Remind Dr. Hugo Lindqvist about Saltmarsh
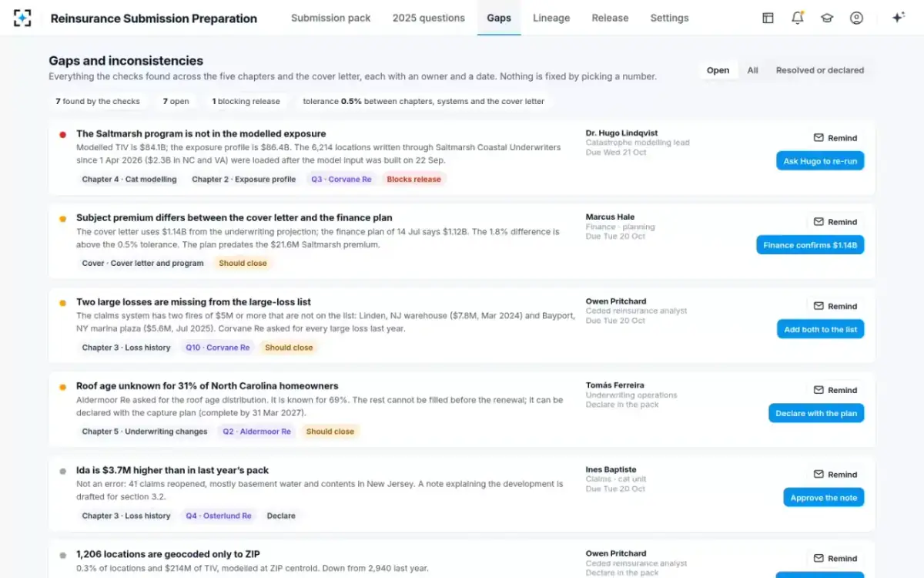924x578 pixels. pyautogui.click(x=835, y=138)
